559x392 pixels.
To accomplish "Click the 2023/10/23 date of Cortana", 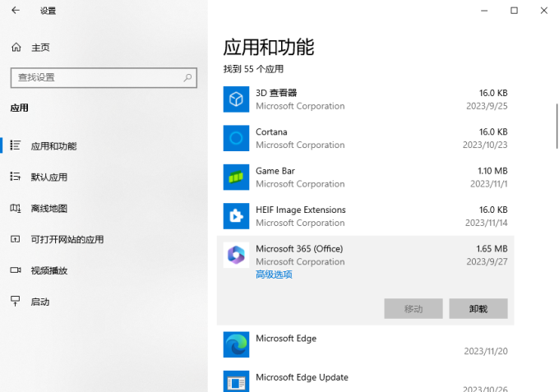I will click(x=485, y=145).
